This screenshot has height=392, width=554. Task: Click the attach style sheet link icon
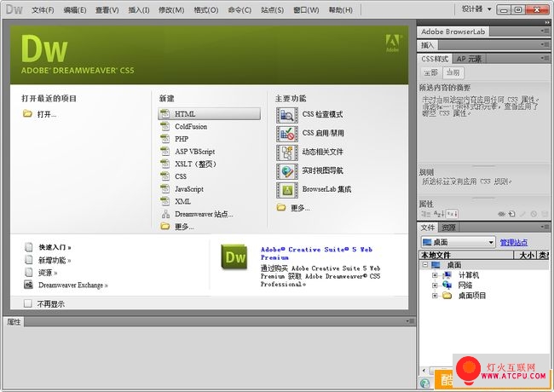tap(501, 214)
